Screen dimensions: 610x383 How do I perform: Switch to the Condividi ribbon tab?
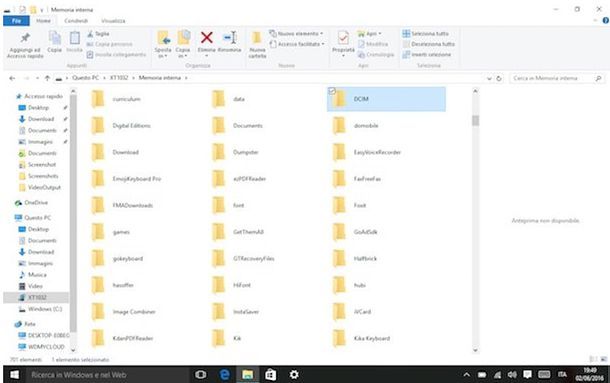76,21
